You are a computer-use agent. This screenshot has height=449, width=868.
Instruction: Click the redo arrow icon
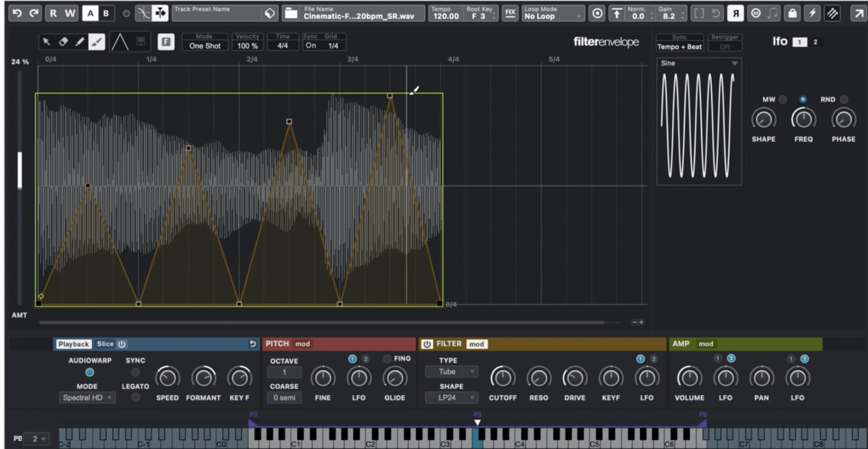pos(34,13)
